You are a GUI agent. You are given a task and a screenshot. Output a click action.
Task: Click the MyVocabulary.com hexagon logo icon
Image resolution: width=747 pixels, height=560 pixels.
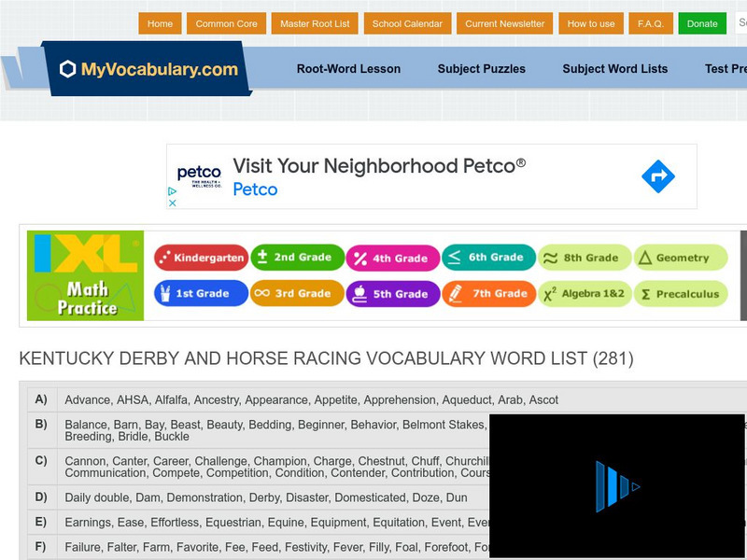point(67,69)
